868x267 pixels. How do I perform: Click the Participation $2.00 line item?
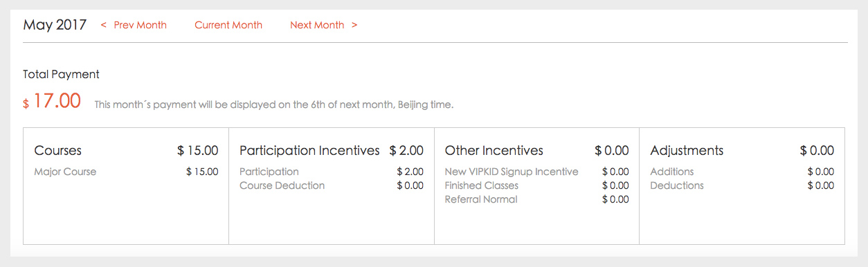coord(332,172)
